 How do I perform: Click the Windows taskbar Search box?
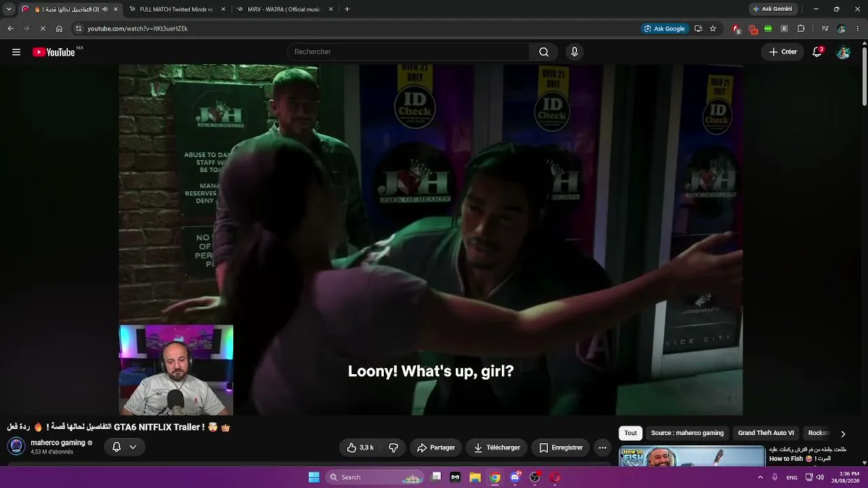coord(374,477)
